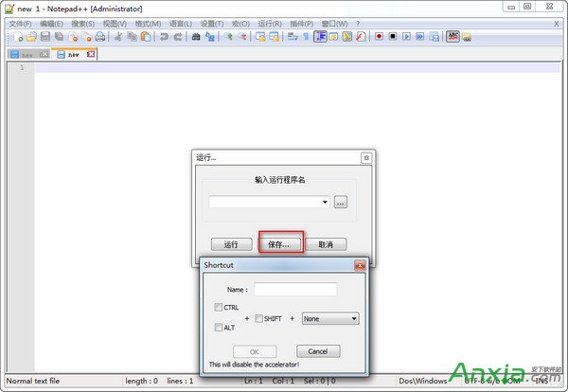
Task: Open the 设置(T) menu
Action: pyautogui.click(x=212, y=24)
